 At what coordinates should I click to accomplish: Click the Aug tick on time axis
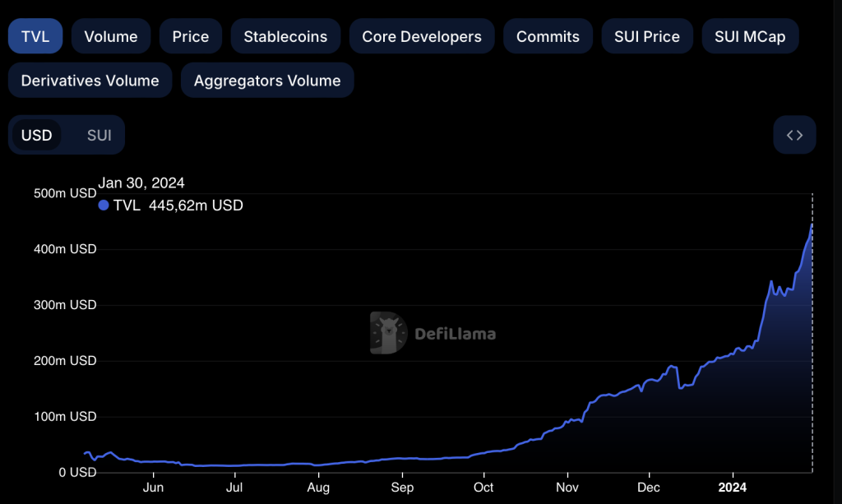(x=318, y=488)
